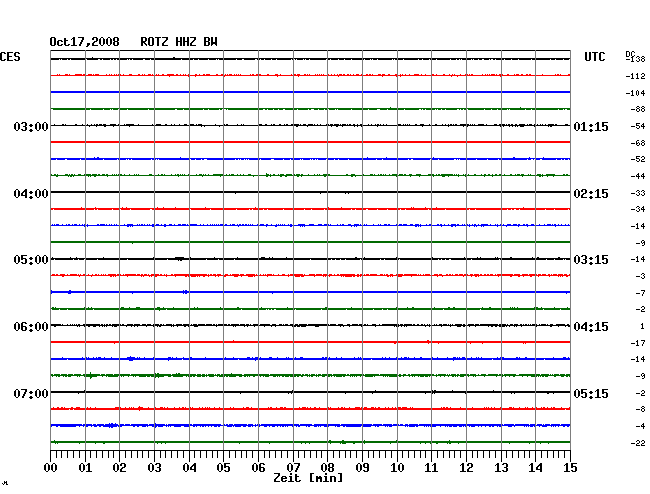Screen dimensions: 650x494
Task: Select the DC offset value -104
Action: [x=635, y=93]
